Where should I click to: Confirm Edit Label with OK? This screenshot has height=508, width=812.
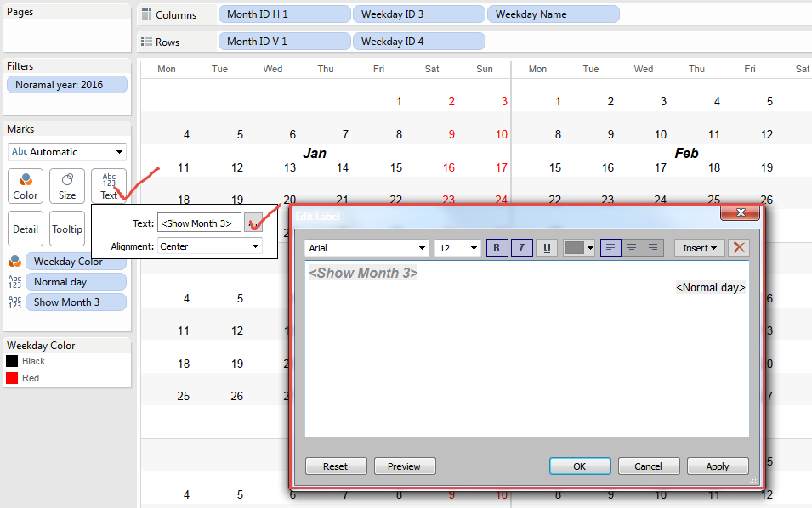coord(580,466)
